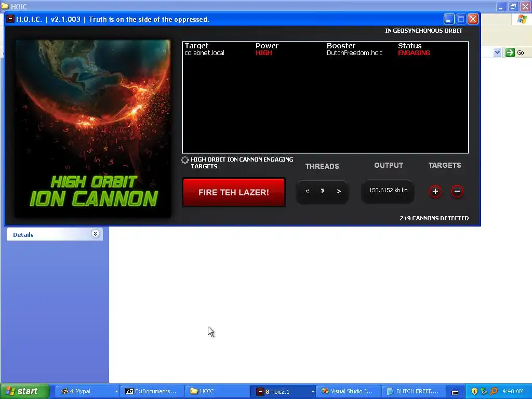
Task: Click the IN GEOSYNCHONOUS ORBIT label
Action: tap(423, 31)
